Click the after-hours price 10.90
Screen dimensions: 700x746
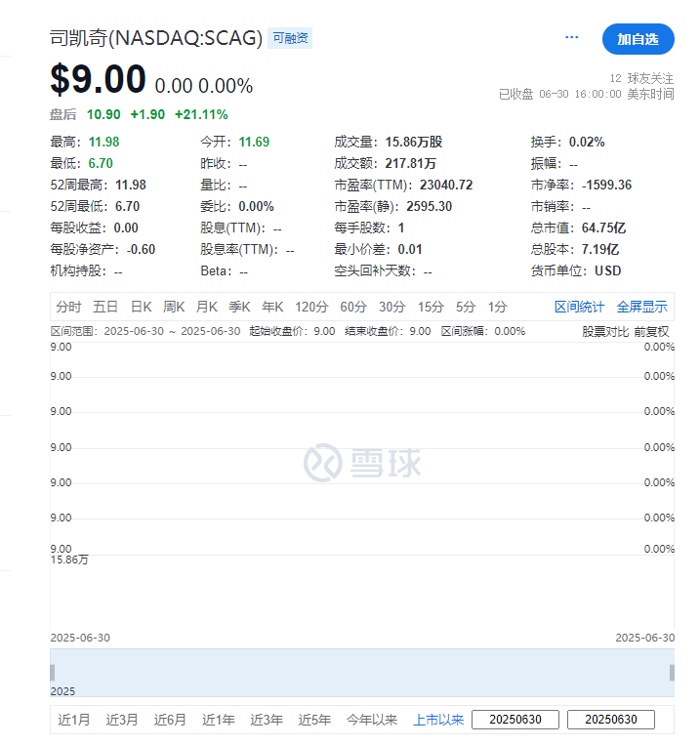(103, 114)
